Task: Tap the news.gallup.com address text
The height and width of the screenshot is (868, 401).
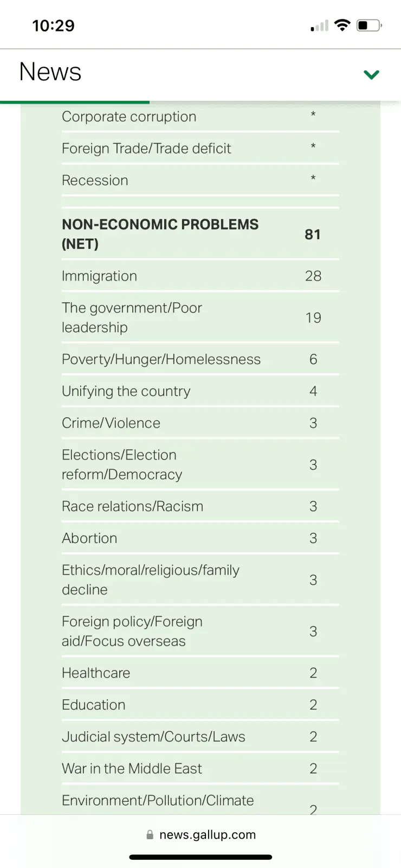Action: pyautogui.click(x=207, y=835)
